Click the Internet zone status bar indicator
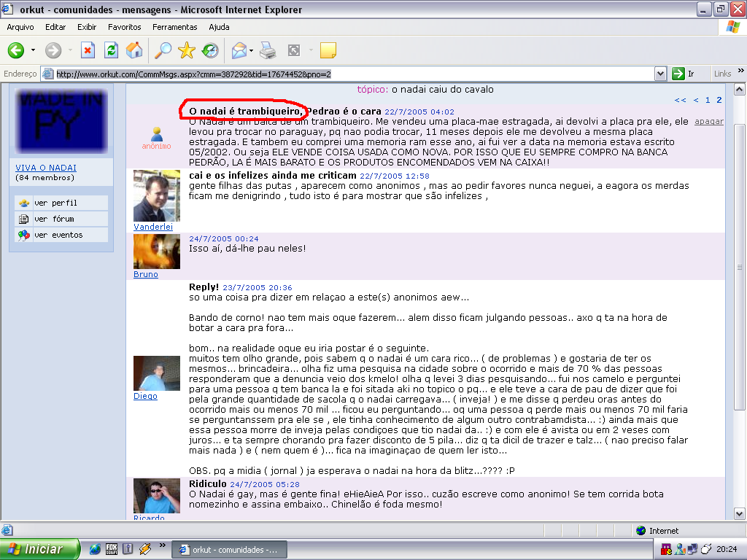The image size is (747, 560). coord(657,531)
